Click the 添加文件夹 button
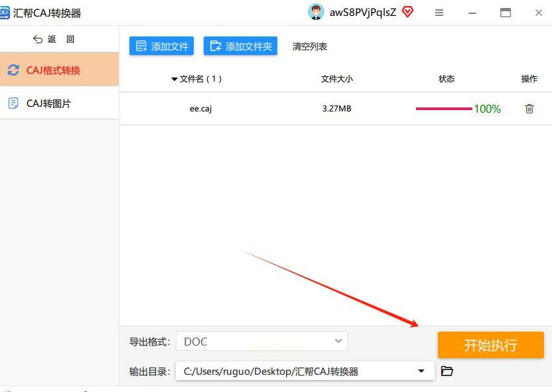The width and height of the screenshot is (552, 392). point(240,46)
